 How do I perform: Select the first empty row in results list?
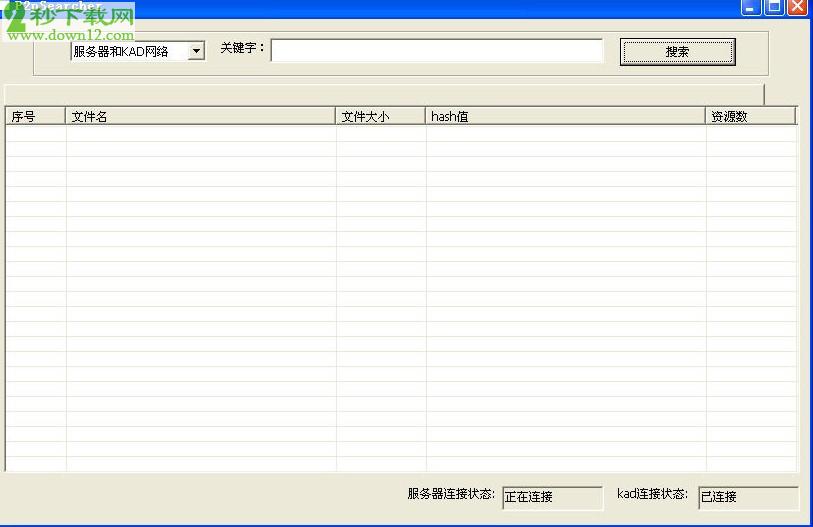(400, 133)
